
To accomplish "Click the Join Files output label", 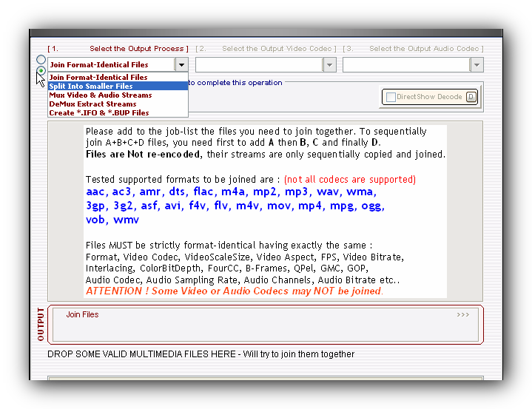I will [82, 315].
